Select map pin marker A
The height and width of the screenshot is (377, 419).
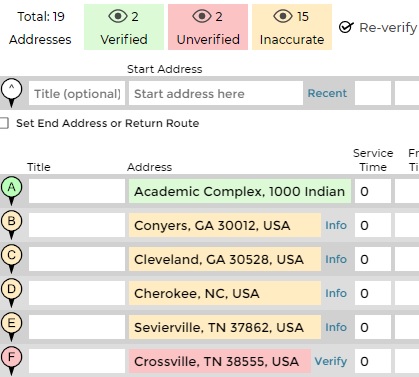(11, 191)
